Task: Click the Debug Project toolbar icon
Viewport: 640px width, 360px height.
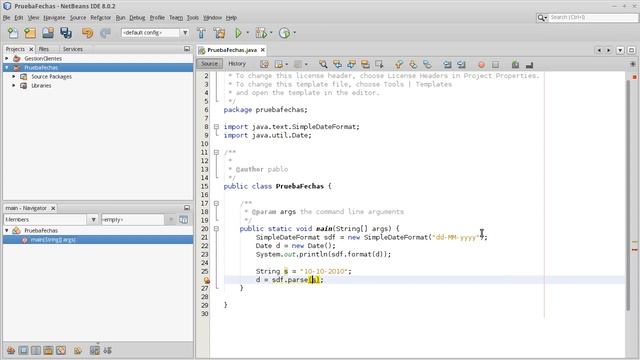Action: click(x=261, y=33)
